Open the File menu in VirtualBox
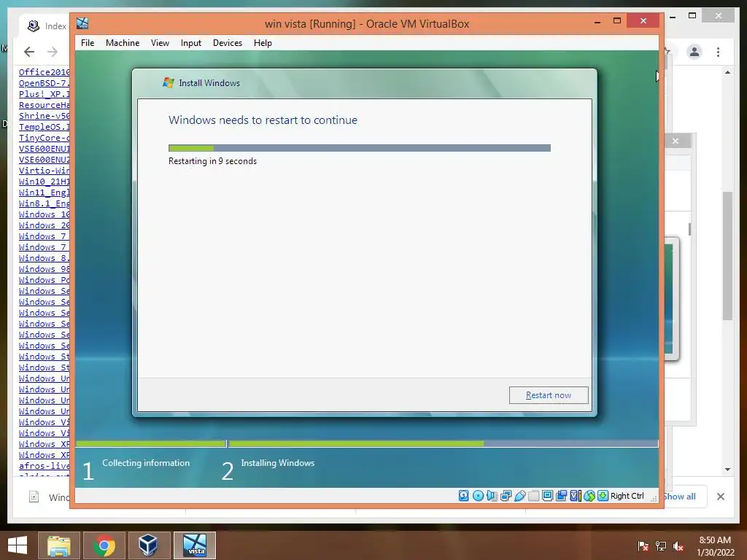This screenshot has height=560, width=747. point(88,43)
